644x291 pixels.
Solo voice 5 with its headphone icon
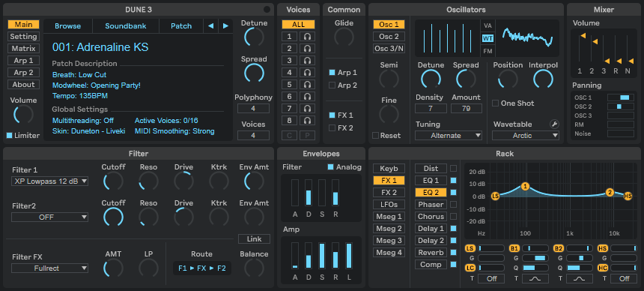pos(307,85)
